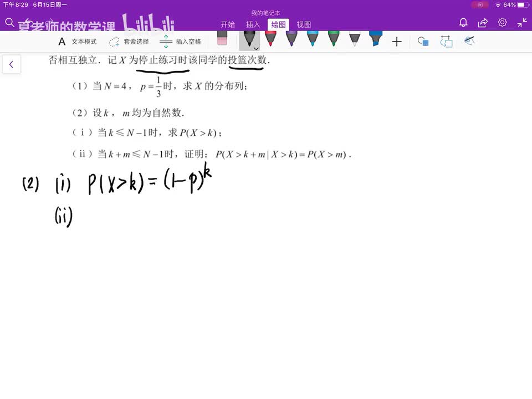Open the shapes tool
Screen dimensions: 532x399
point(423,42)
